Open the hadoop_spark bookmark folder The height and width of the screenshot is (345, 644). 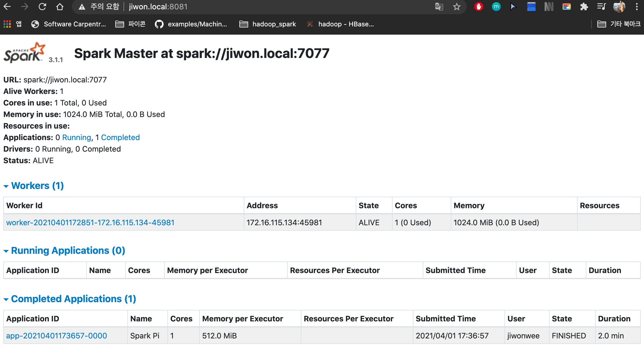click(267, 24)
